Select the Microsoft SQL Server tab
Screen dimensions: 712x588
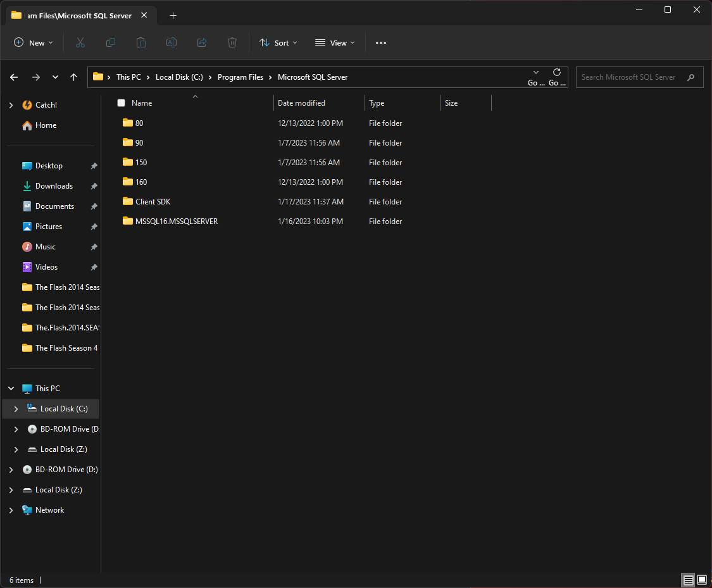point(76,15)
